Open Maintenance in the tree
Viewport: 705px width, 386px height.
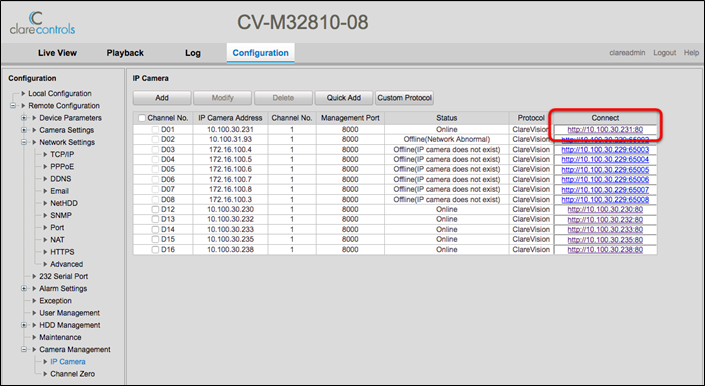[x=60, y=337]
